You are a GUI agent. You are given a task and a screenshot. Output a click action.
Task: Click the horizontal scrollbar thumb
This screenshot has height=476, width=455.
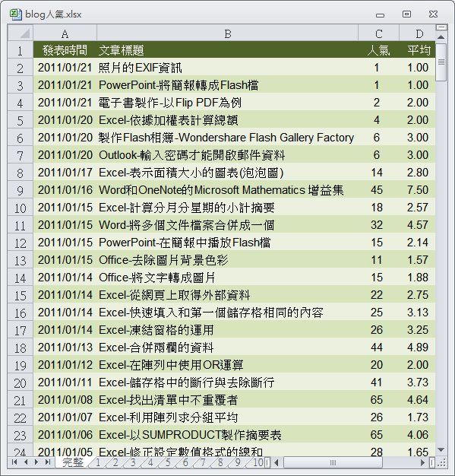pyautogui.click(x=333, y=462)
